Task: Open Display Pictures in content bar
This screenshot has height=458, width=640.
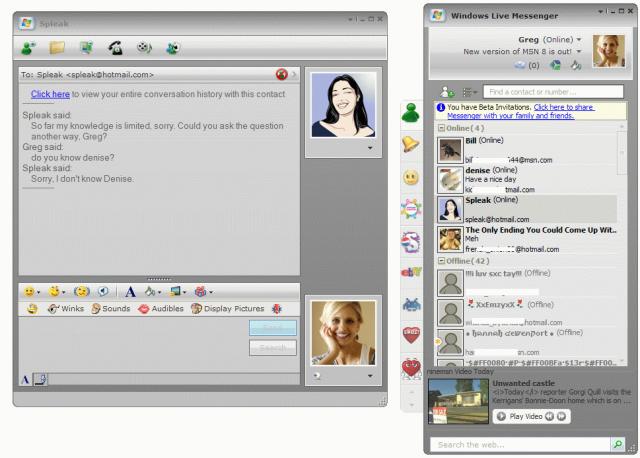Action: [228, 309]
